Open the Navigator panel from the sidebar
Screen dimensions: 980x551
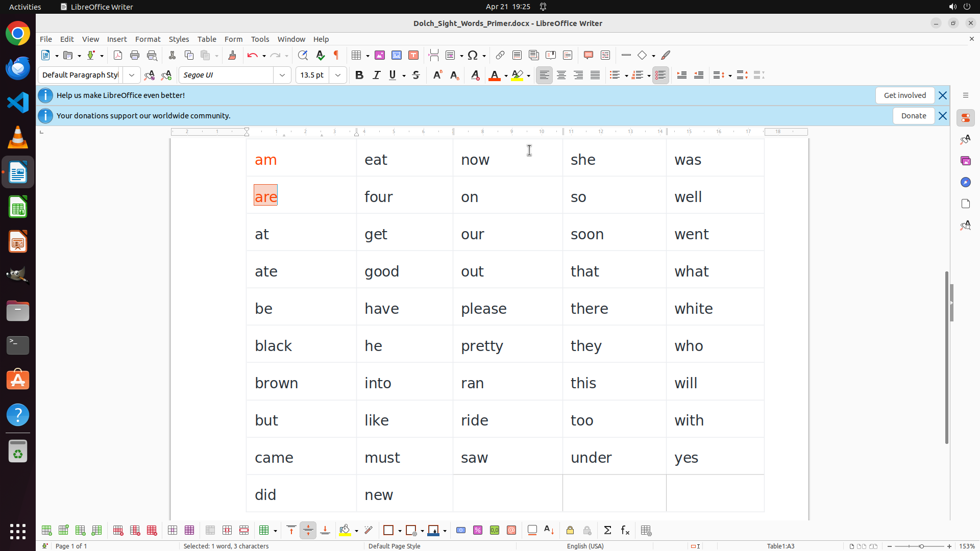click(x=965, y=182)
